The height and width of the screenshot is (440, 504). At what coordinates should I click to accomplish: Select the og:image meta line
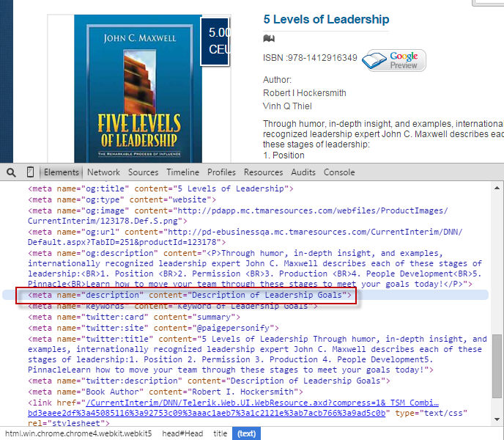point(238,216)
